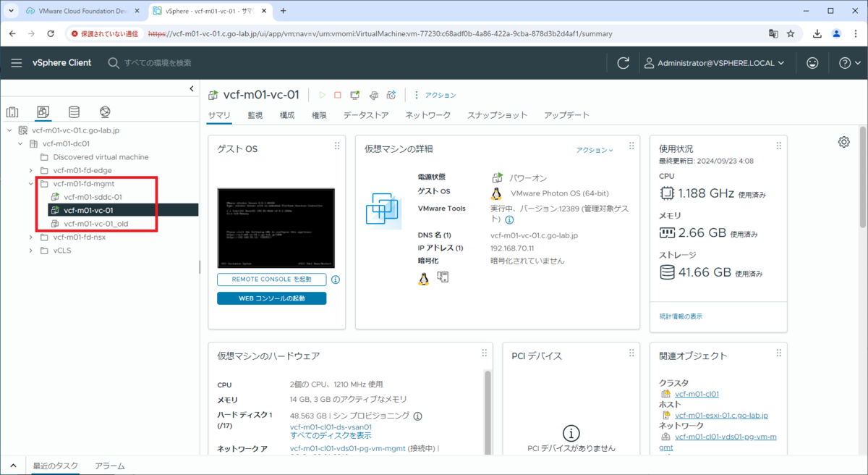Click Chrome translate page icon

click(773, 33)
